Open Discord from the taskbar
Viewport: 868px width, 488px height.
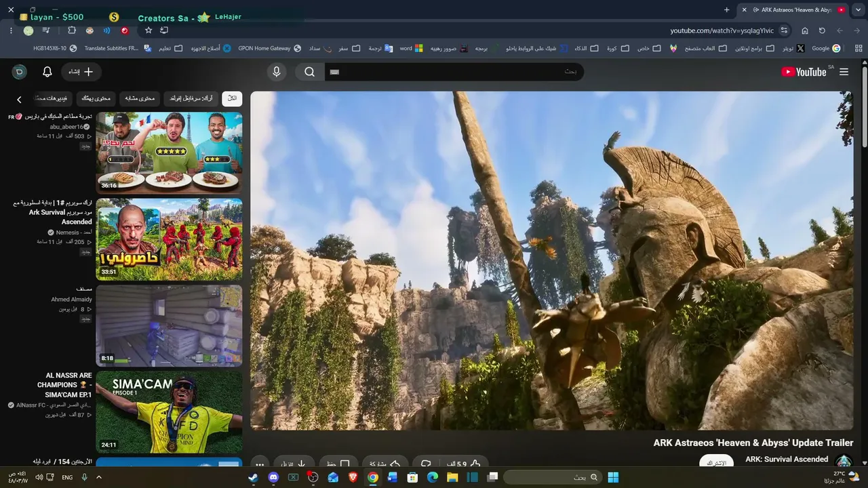click(273, 477)
